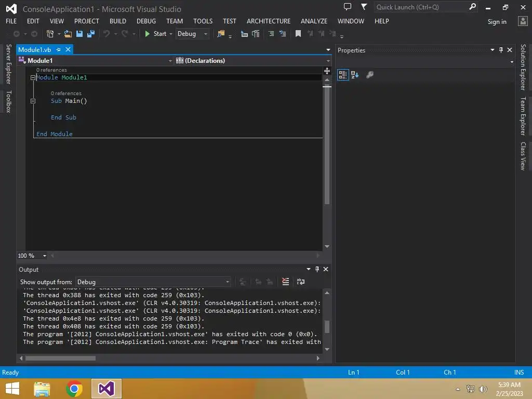Open the TEAM menu
This screenshot has height=399, width=532.
point(175,21)
